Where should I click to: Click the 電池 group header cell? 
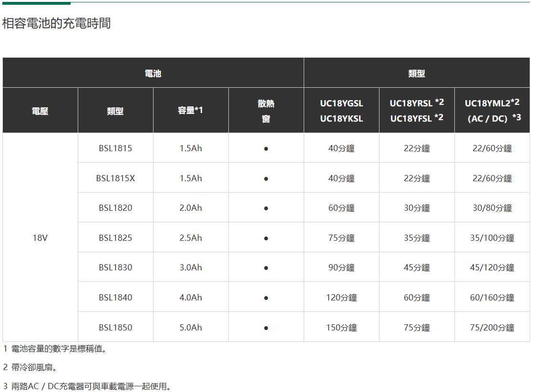coord(153,73)
